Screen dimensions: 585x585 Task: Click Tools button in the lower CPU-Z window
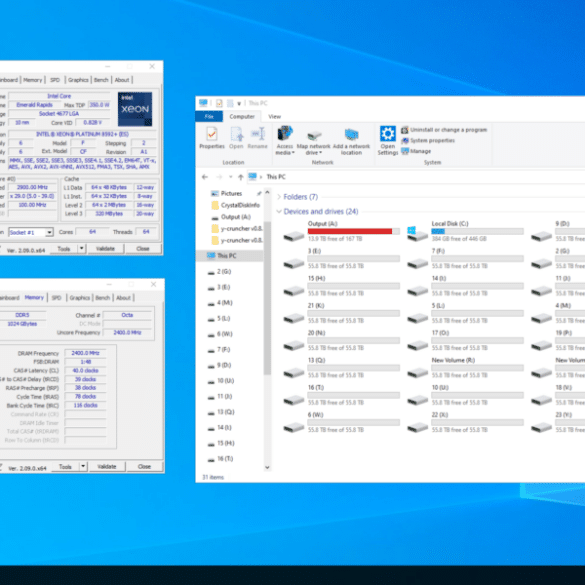coord(65,466)
